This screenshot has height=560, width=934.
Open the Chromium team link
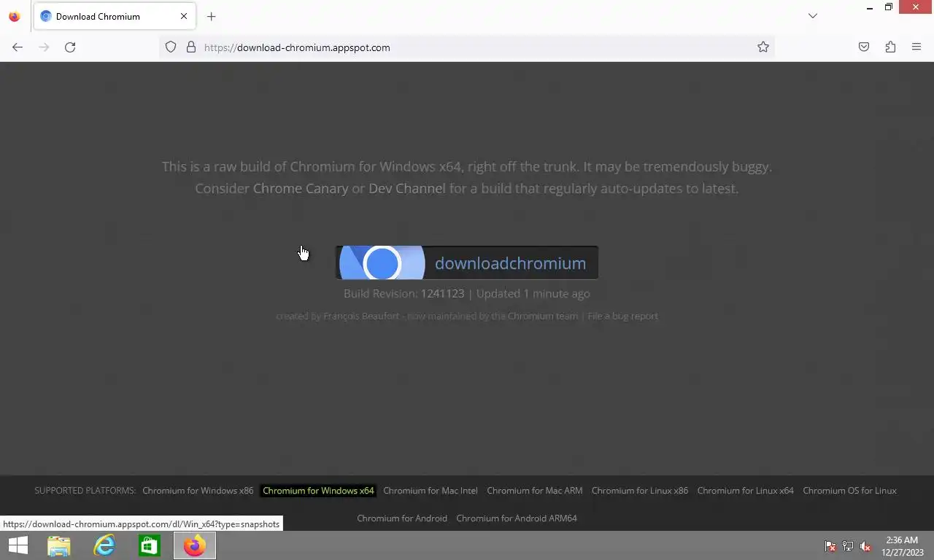click(x=543, y=316)
